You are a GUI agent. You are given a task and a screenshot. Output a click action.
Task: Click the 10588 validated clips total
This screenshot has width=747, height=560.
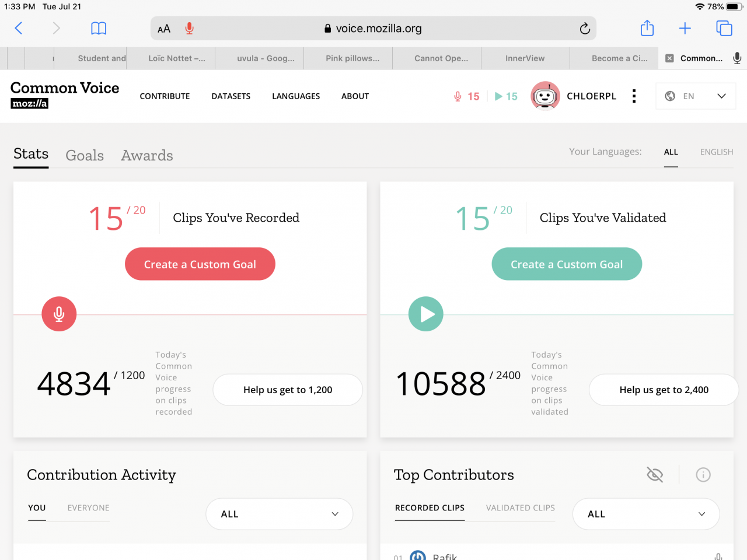point(441,384)
